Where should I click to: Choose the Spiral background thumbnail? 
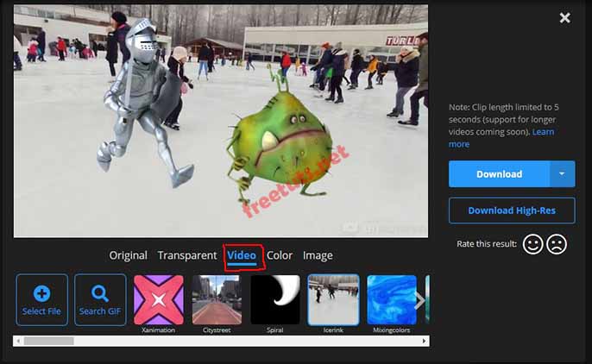(x=274, y=300)
